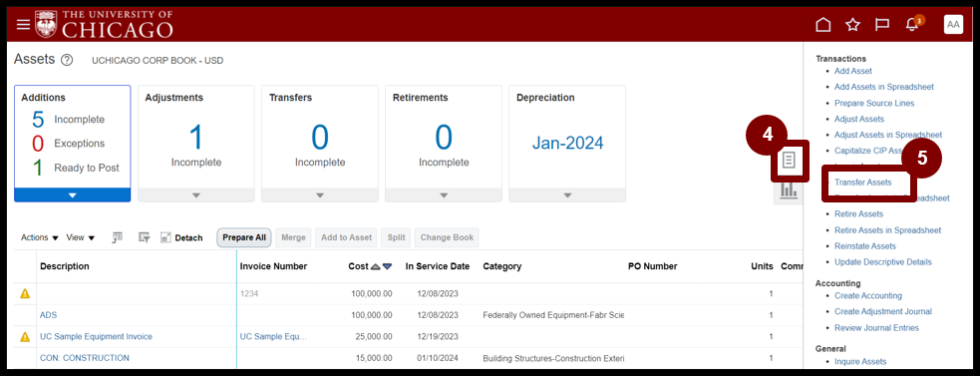Select the Adjustments infotile

click(196, 144)
